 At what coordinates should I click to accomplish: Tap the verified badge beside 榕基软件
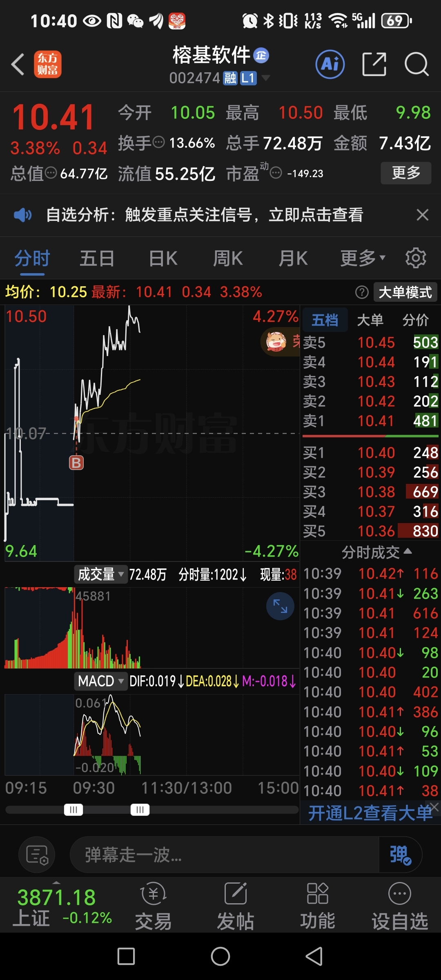point(261,56)
